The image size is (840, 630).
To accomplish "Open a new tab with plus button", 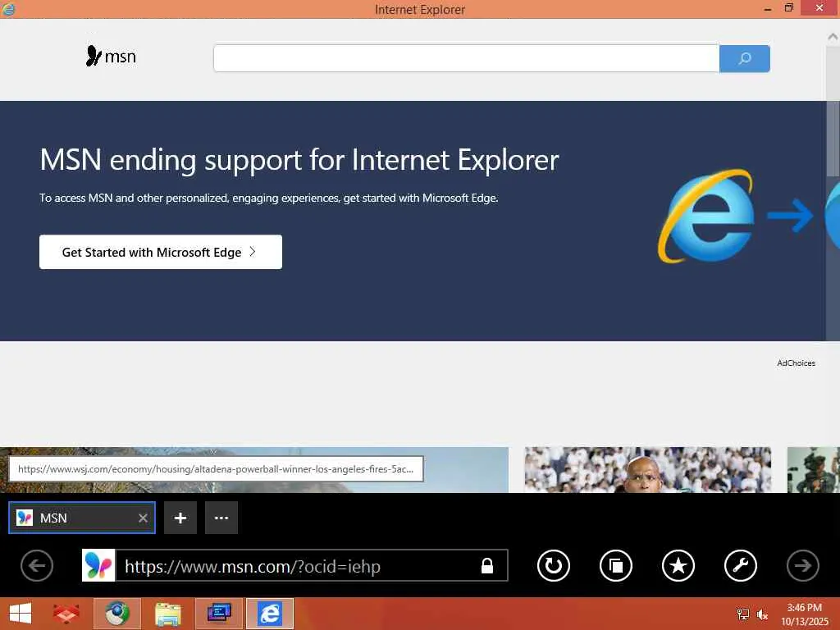I will 180,518.
